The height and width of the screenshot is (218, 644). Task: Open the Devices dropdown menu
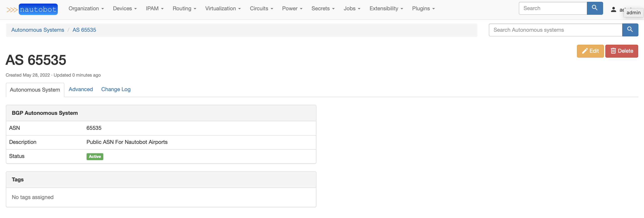[125, 8]
